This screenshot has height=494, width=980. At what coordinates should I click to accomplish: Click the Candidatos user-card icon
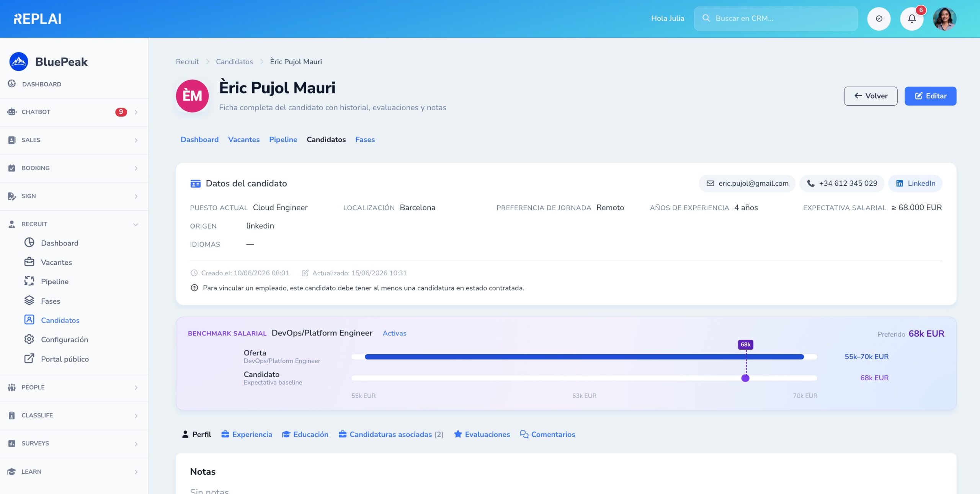pos(29,320)
